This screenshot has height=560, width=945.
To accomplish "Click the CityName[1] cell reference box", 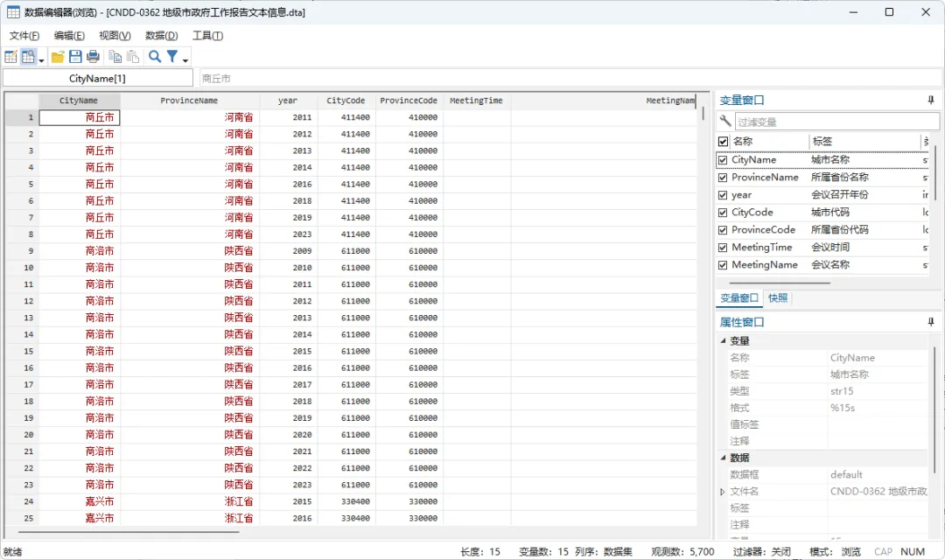I will pyautogui.click(x=98, y=79).
